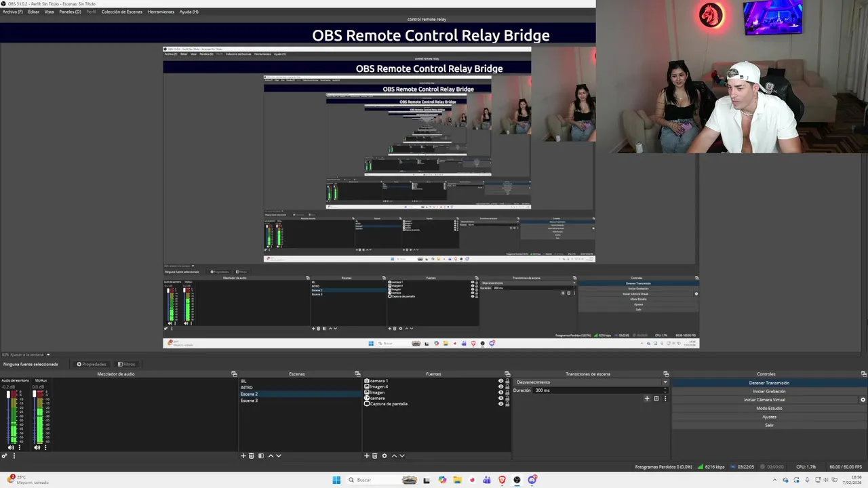This screenshot has height=488, width=868.
Task: Undock the Controles panel
Action: pos(863,374)
